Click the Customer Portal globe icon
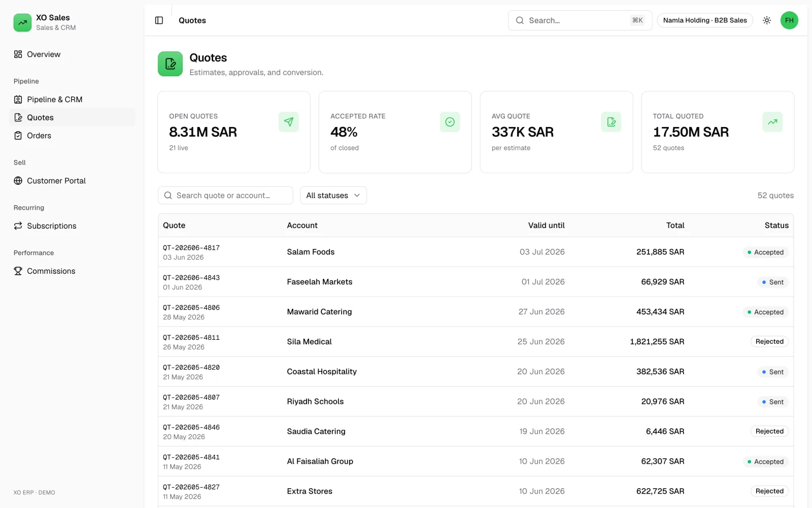The width and height of the screenshot is (812, 508). 18,181
